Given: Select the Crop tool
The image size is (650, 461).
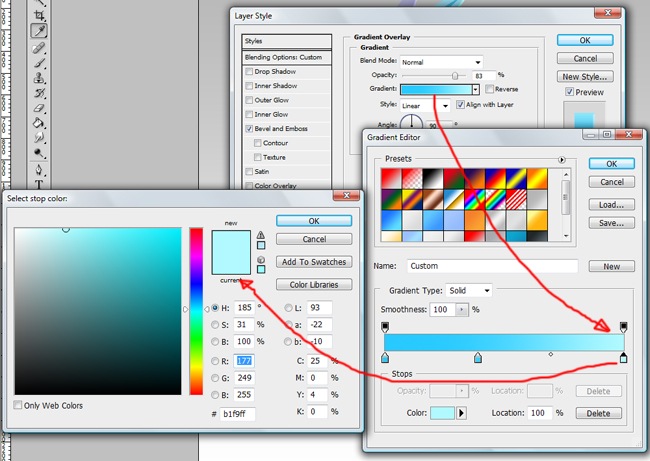Looking at the screenshot, I should click(40, 16).
